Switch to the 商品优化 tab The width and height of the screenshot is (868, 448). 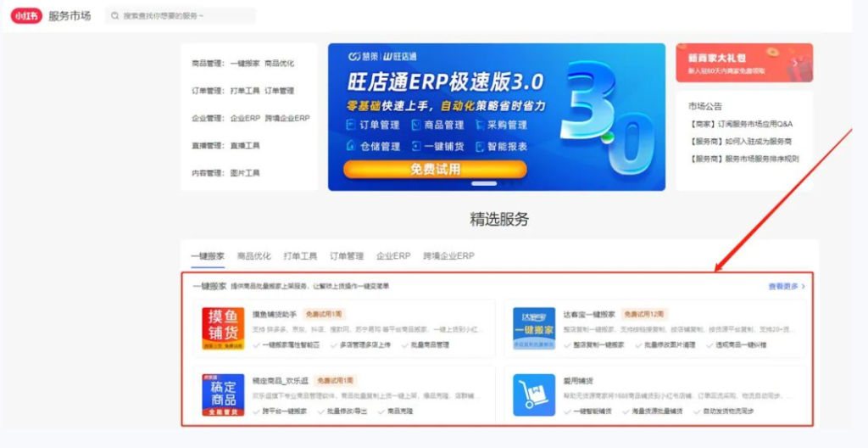[x=254, y=255]
